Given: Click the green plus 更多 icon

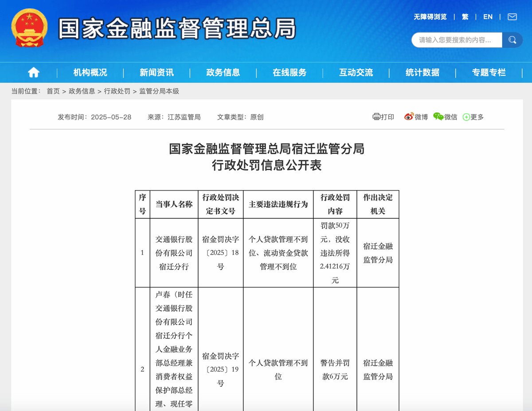Looking at the screenshot, I should (466, 117).
